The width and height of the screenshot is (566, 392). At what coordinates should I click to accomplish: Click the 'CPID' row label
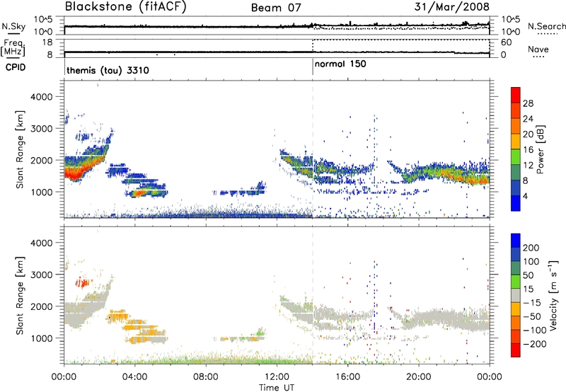point(16,67)
